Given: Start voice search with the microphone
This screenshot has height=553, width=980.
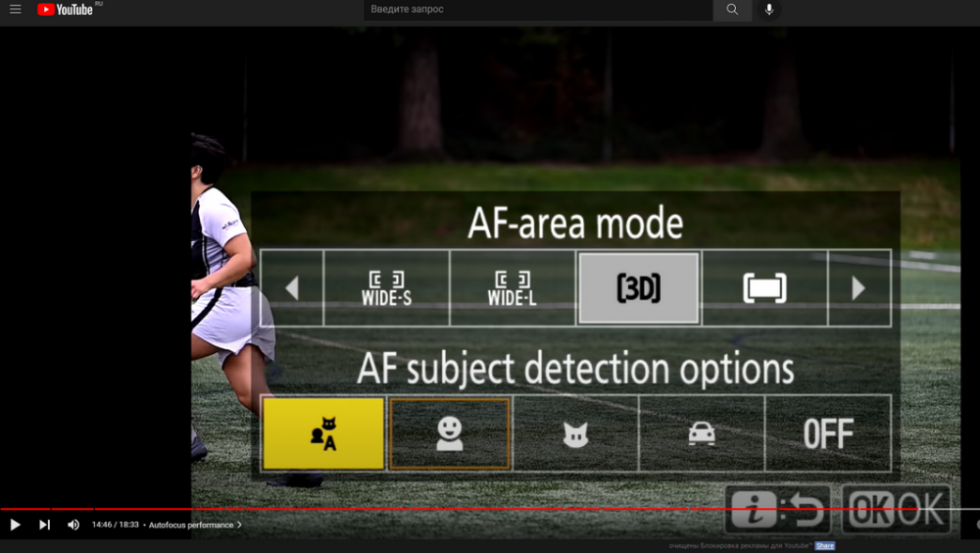Looking at the screenshot, I should 769,10.
